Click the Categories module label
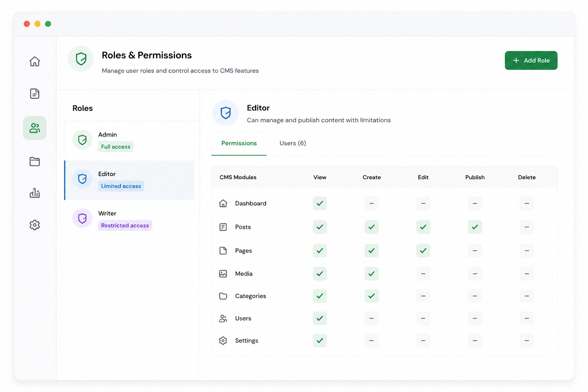588x392 pixels. (x=250, y=296)
